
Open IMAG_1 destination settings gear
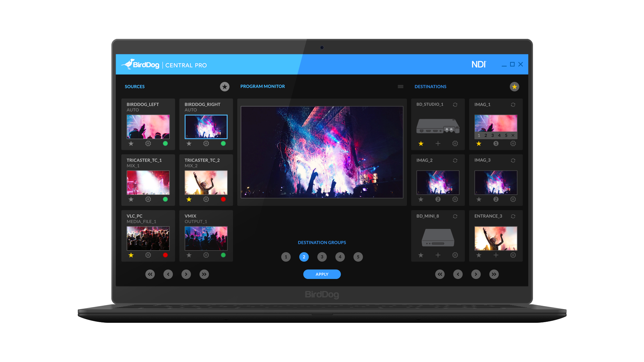point(513,143)
